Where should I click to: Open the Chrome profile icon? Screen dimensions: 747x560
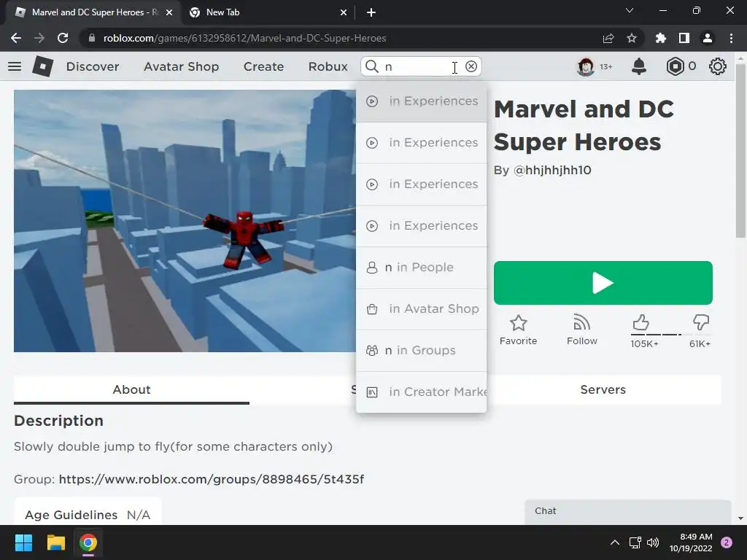pyautogui.click(x=708, y=38)
